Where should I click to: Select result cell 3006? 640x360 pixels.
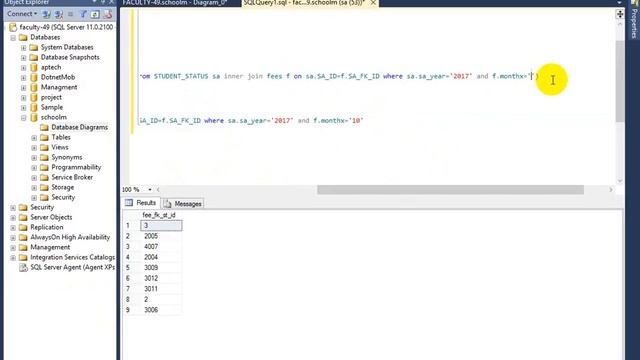[x=161, y=310]
